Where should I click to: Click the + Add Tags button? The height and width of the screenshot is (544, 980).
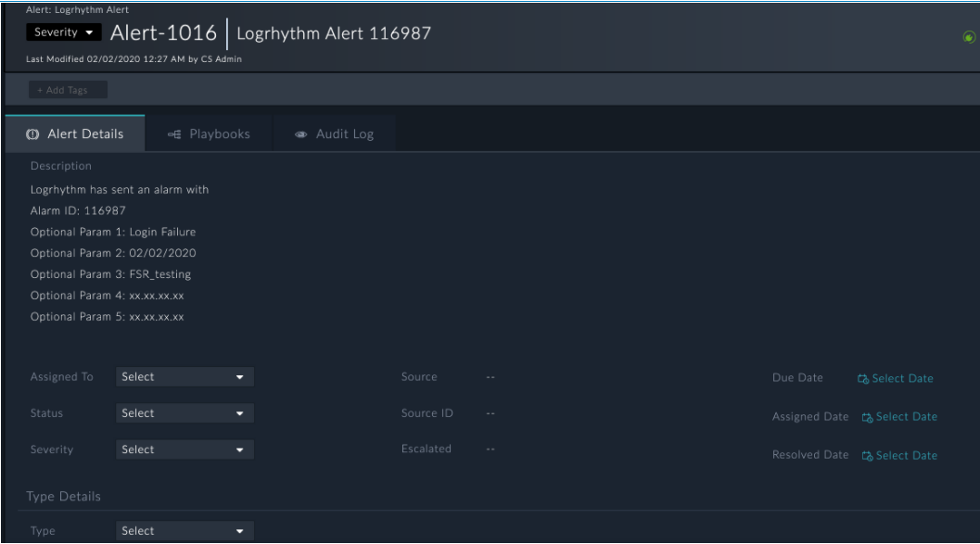[x=70, y=90]
